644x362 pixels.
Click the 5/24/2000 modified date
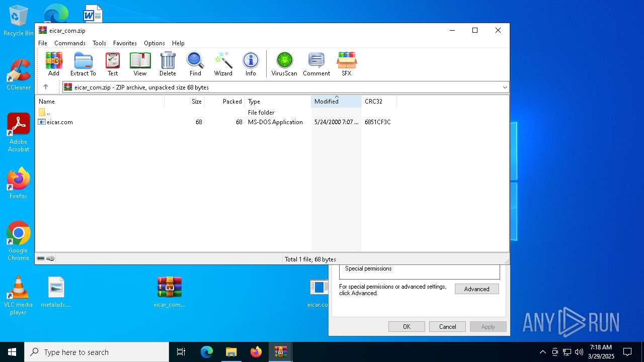click(x=336, y=122)
